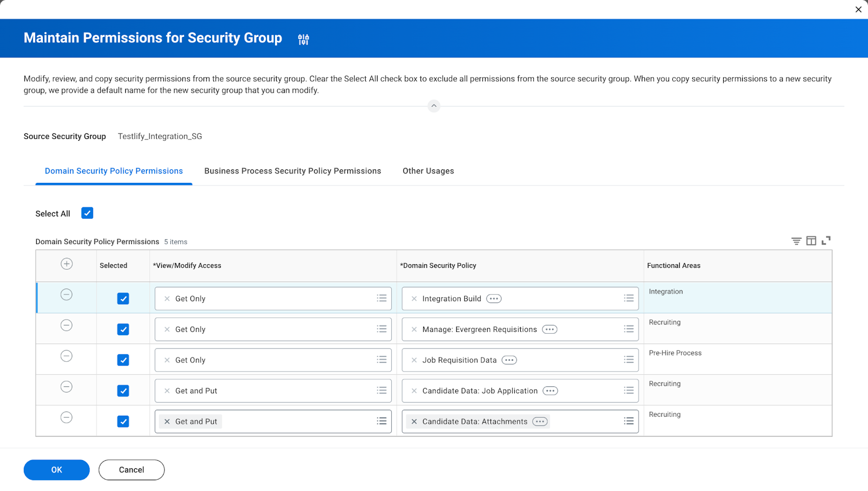Screen dimensions: 868x491
Task: Open the Other Usages tab
Action: coord(428,171)
